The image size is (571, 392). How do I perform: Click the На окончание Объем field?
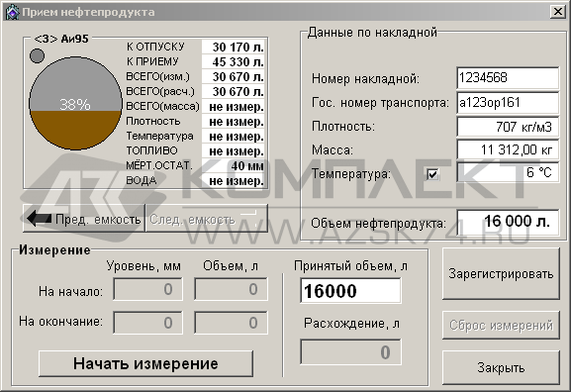[231, 323]
